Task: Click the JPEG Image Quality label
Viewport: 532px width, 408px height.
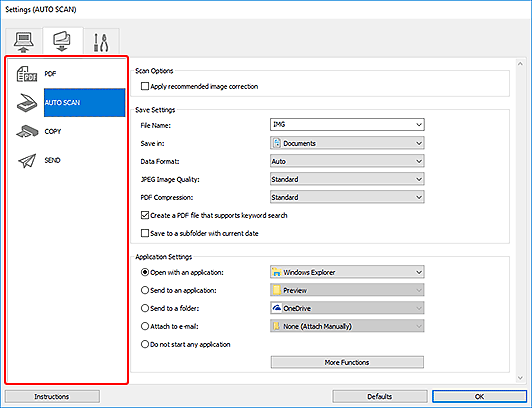Action: (x=170, y=179)
